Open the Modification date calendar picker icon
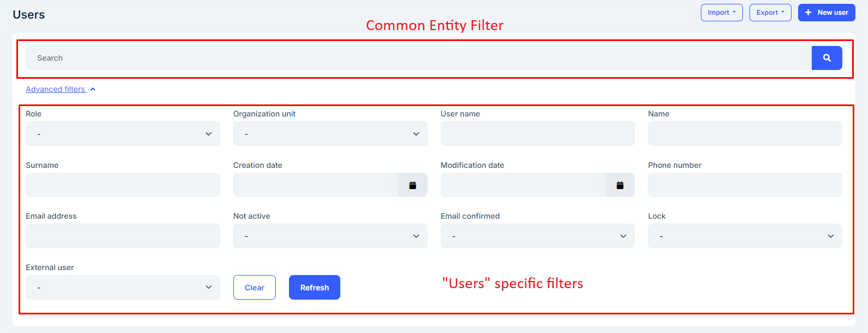The height and width of the screenshot is (333, 868). 621,185
